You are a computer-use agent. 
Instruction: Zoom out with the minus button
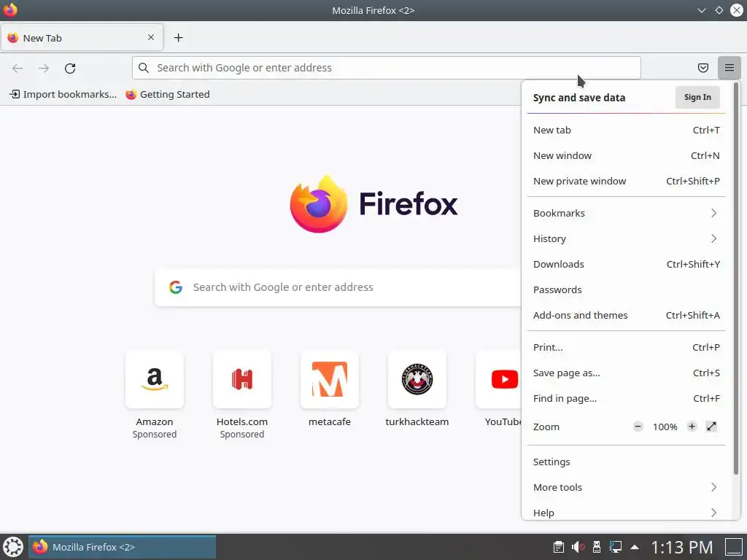click(x=638, y=427)
